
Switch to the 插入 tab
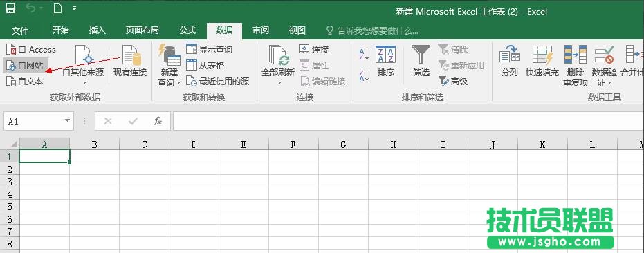[98, 30]
